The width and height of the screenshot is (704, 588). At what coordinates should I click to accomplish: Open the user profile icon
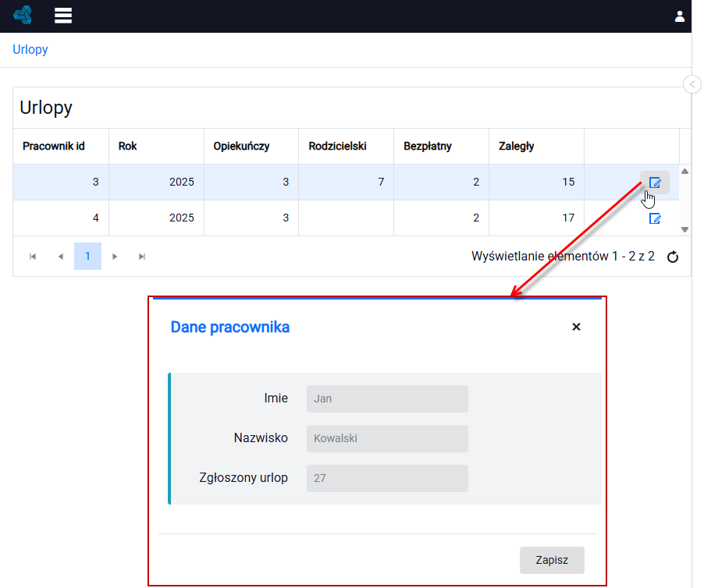(680, 16)
